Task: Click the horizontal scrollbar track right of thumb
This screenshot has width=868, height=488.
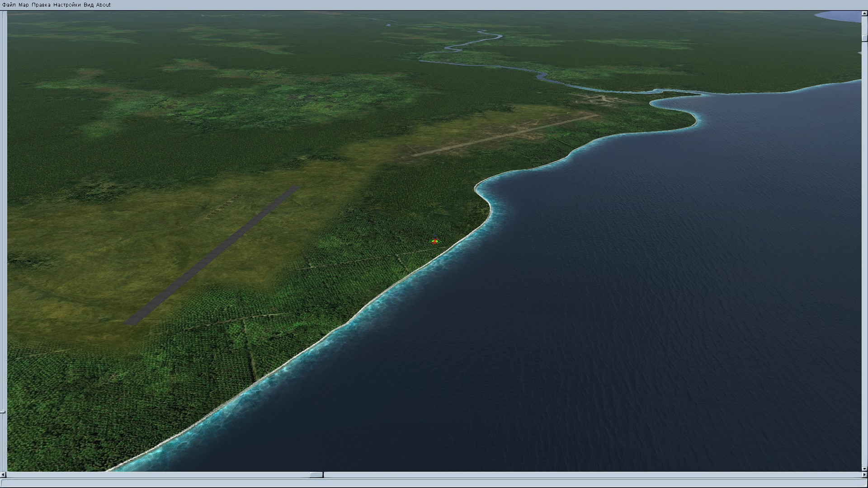Action: (x=588, y=475)
